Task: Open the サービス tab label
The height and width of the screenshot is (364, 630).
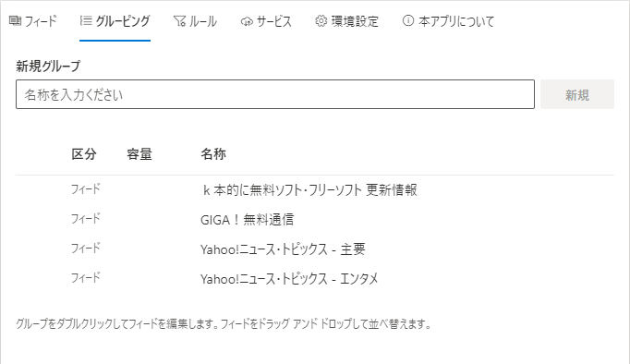Action: (x=274, y=21)
